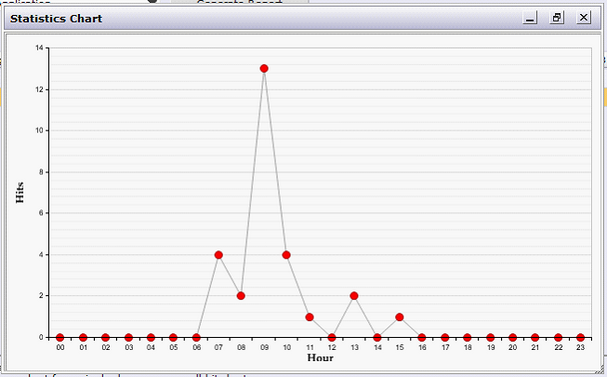This screenshot has height=377, width=607.
Task: Click the 8 label on Hits axis
Action: point(41,172)
